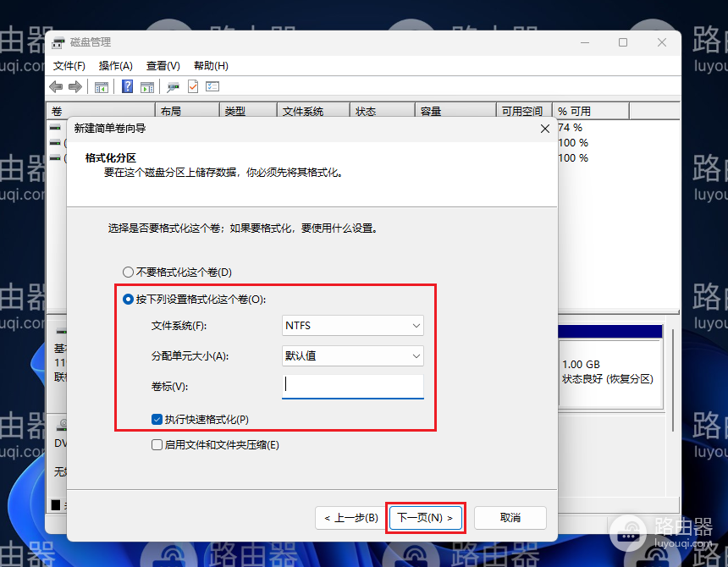Open the File system NTFS dropdown
The image size is (728, 567).
352,326
